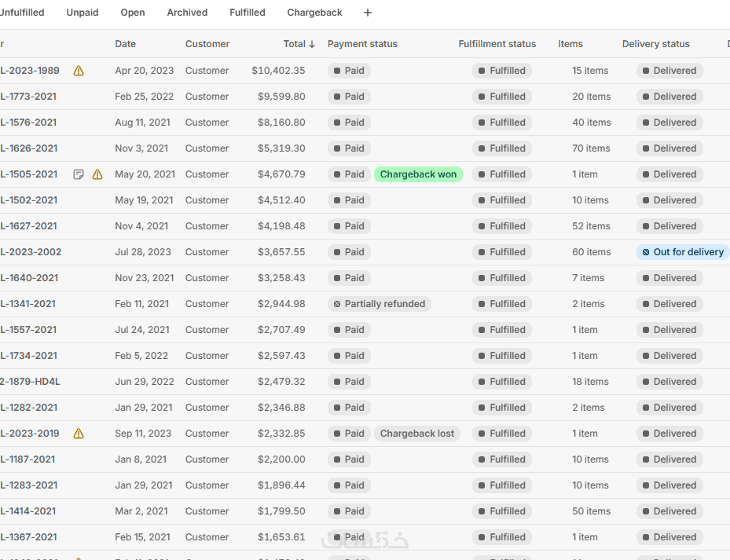Viewport: 730px width, 560px height.
Task: Click the warning icon beside order L-1505-2021
Action: pos(97,174)
